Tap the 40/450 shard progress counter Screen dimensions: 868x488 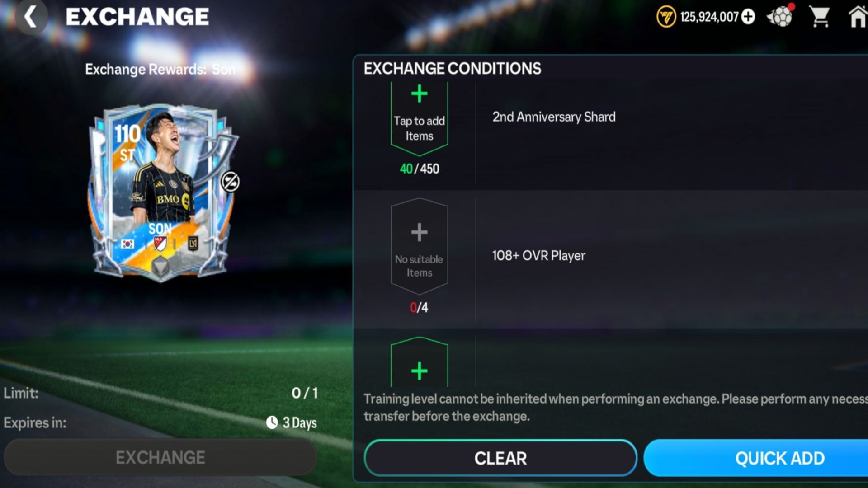pyautogui.click(x=419, y=169)
